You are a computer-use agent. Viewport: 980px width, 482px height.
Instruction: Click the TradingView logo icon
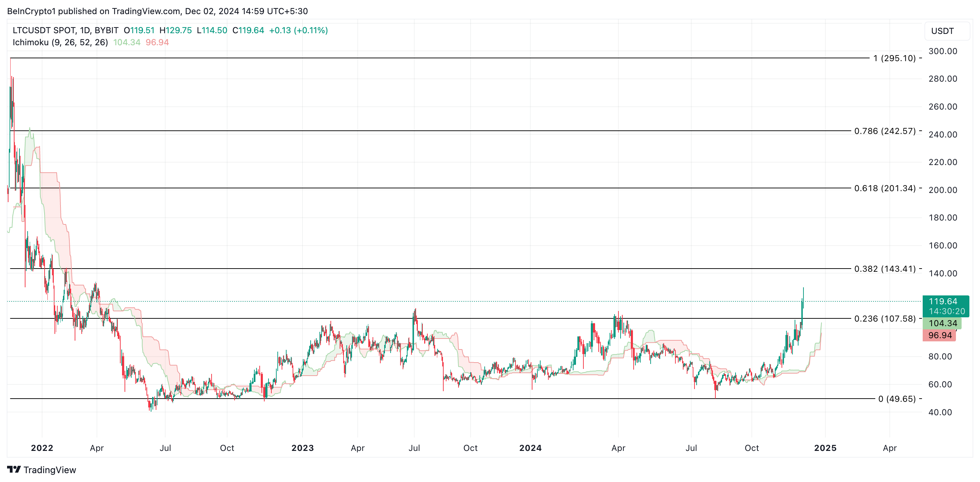[x=14, y=470]
